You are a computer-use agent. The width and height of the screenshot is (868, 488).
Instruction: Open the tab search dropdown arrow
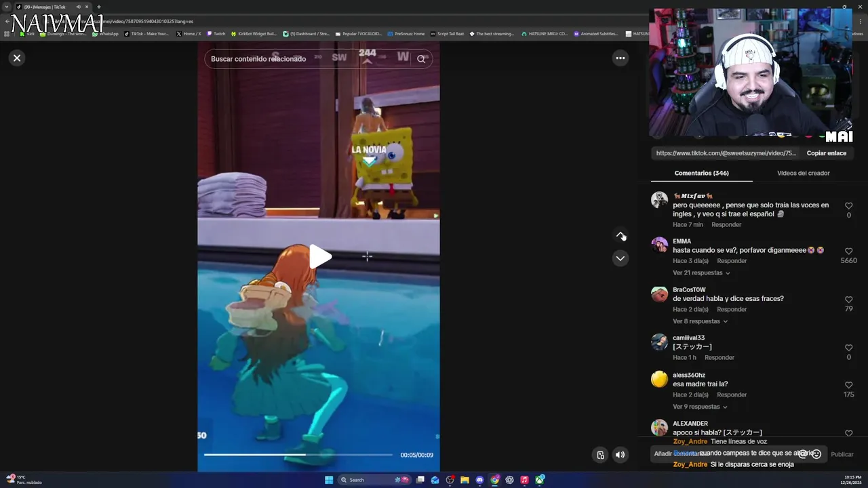[x=7, y=7]
